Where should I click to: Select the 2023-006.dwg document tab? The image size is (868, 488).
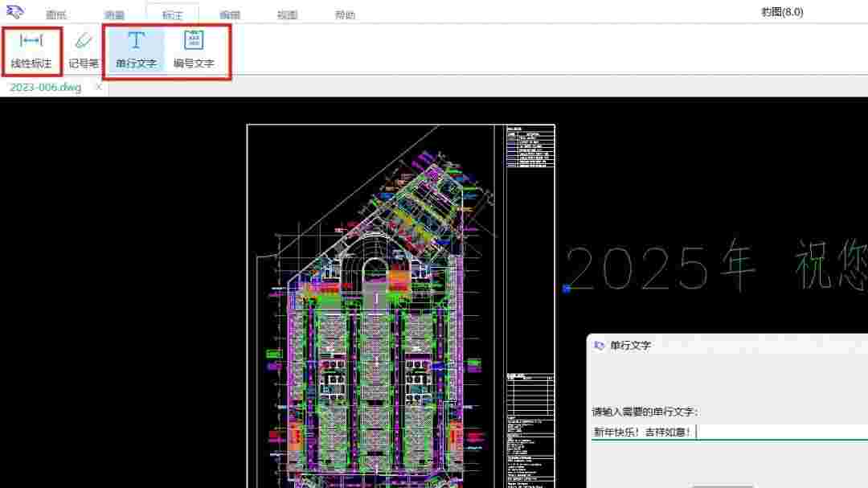45,88
